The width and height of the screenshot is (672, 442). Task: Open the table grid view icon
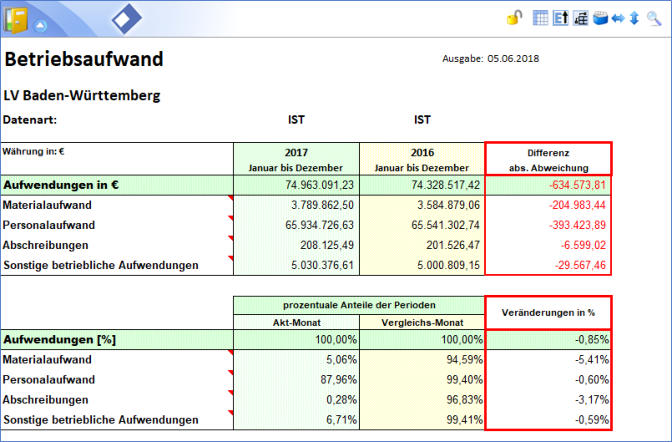pos(540,17)
